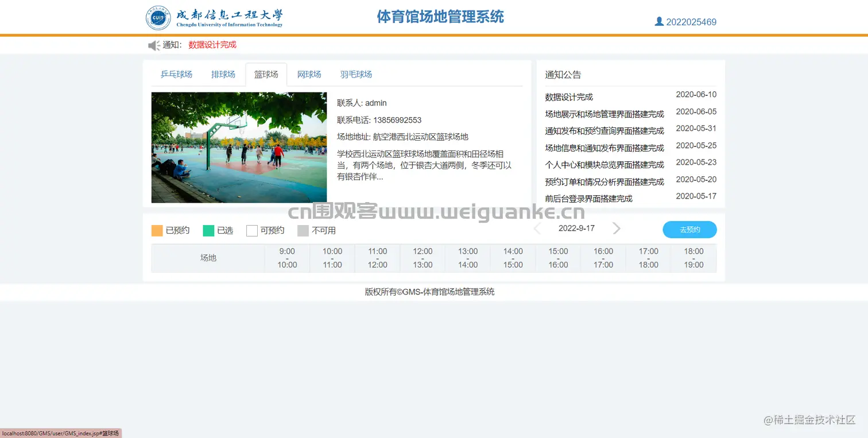Click the speaker notification icon
Image resolution: width=868 pixels, height=438 pixels.
coord(154,45)
